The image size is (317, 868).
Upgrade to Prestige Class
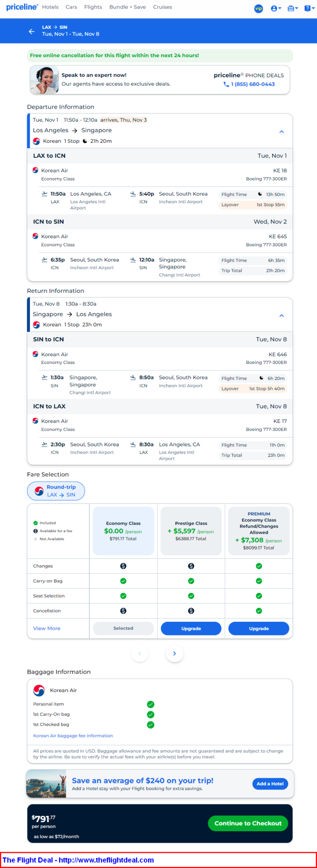[x=191, y=628]
